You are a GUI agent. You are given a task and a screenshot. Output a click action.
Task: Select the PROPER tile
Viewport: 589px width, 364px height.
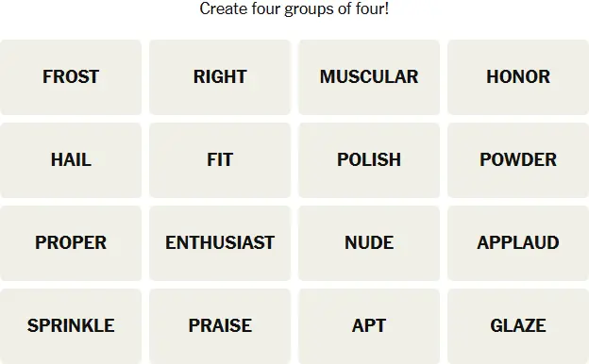click(71, 243)
